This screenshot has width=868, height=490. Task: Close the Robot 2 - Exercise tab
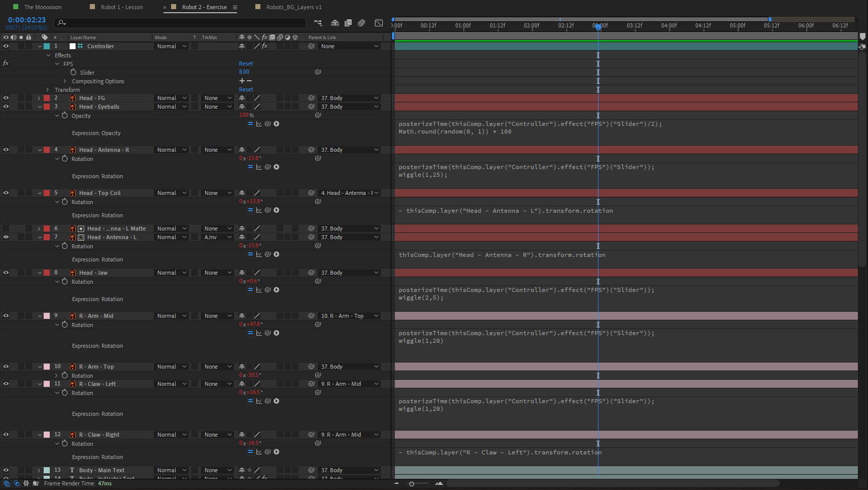point(165,8)
